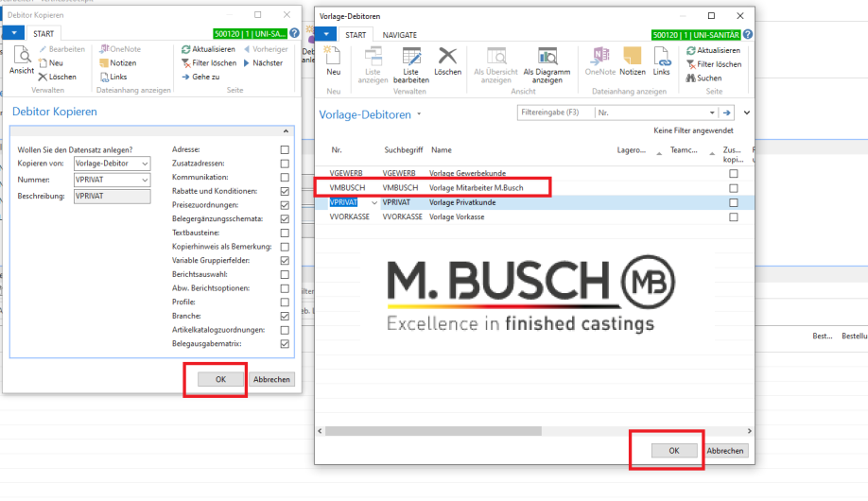Image resolution: width=868 pixels, height=501 pixels.
Task: Go to Vorheriger record
Action: click(x=267, y=49)
